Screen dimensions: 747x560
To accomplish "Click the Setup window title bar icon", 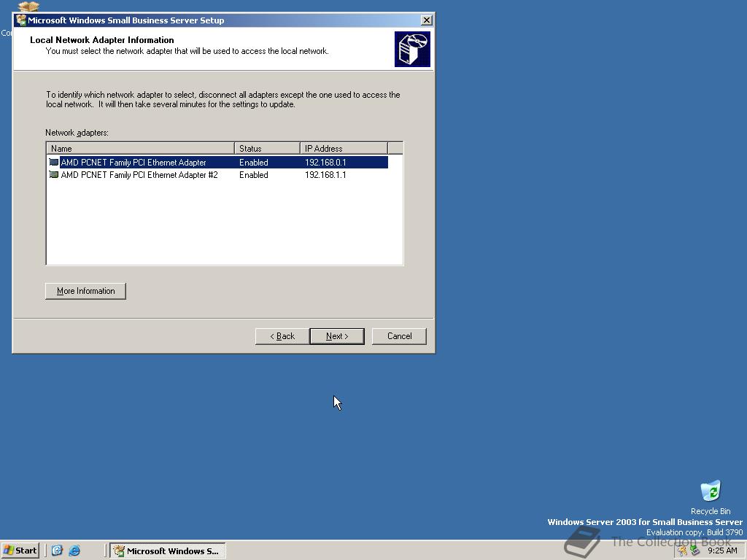I will (21, 20).
